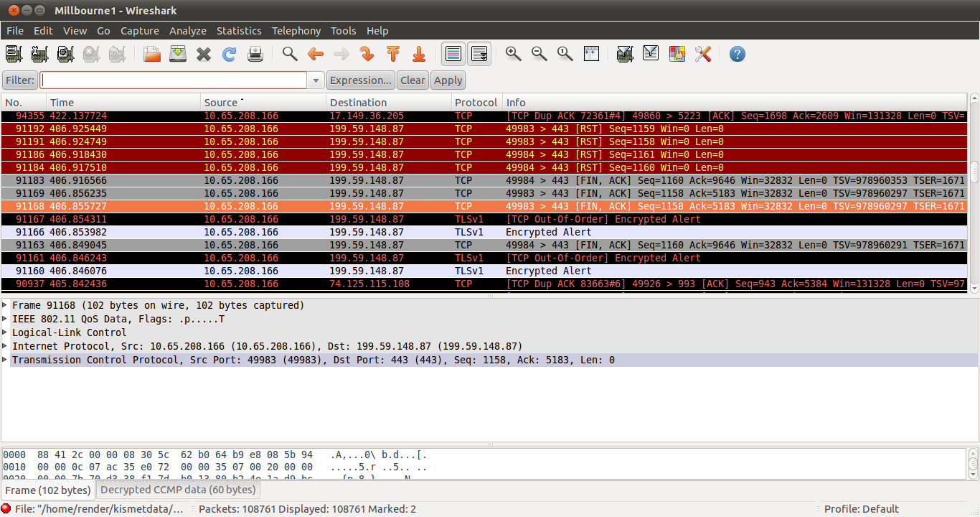Click Profile: Default in status bar
Screen dimensions: 980x517
(x=861, y=509)
